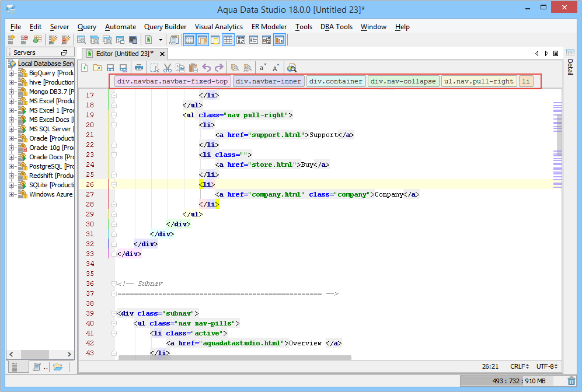Open the Query Builder menu

click(165, 27)
